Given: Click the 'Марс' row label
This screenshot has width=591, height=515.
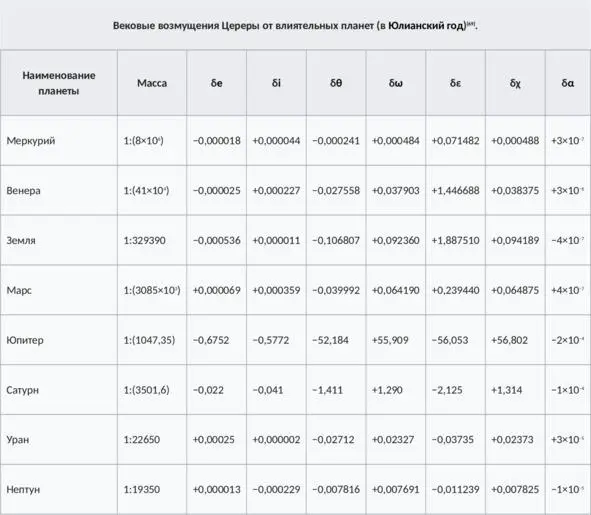Looking at the screenshot, I should pos(19,290).
